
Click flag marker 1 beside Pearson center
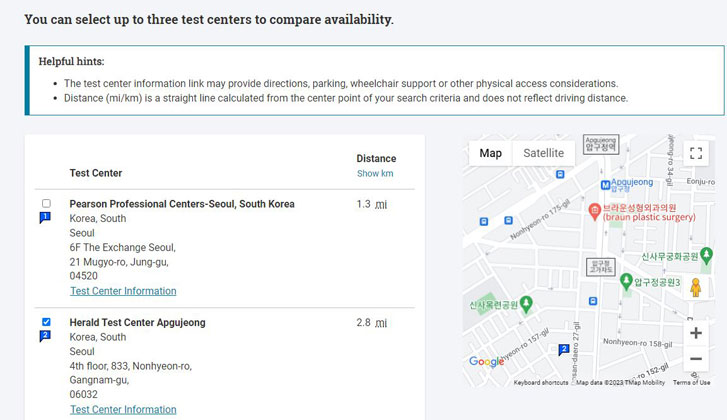(45, 217)
